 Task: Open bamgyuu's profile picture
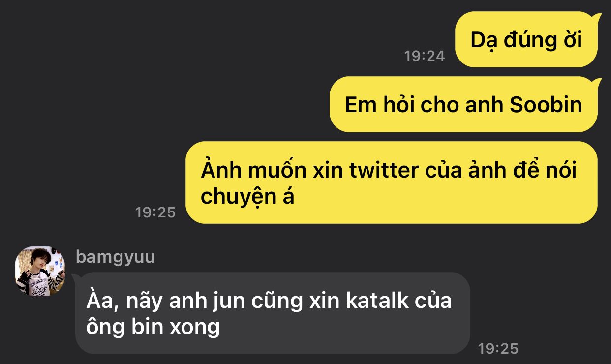[x=40, y=271]
